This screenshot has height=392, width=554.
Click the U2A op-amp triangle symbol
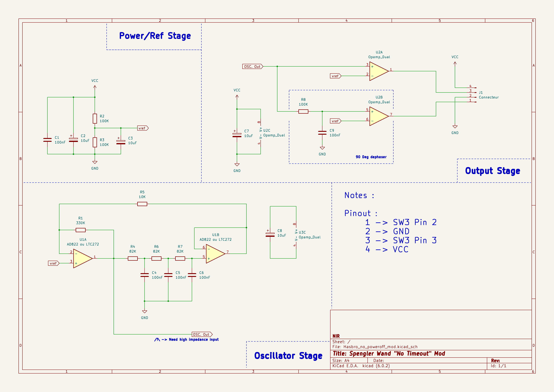(378, 71)
